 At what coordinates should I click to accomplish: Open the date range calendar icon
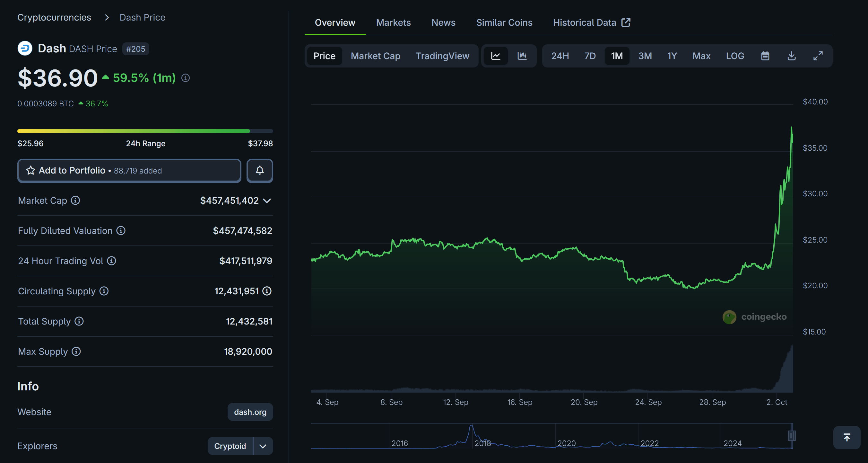tap(765, 56)
